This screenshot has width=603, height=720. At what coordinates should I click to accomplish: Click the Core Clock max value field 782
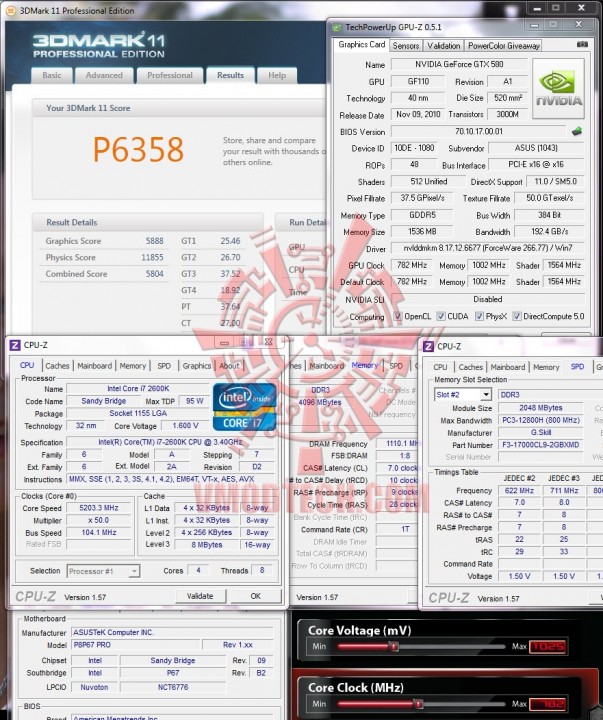pos(549,704)
